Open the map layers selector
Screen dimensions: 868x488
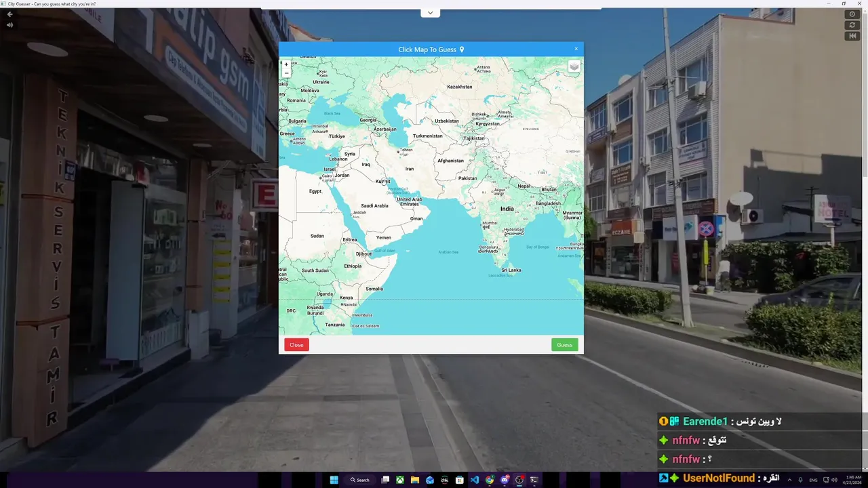574,66
